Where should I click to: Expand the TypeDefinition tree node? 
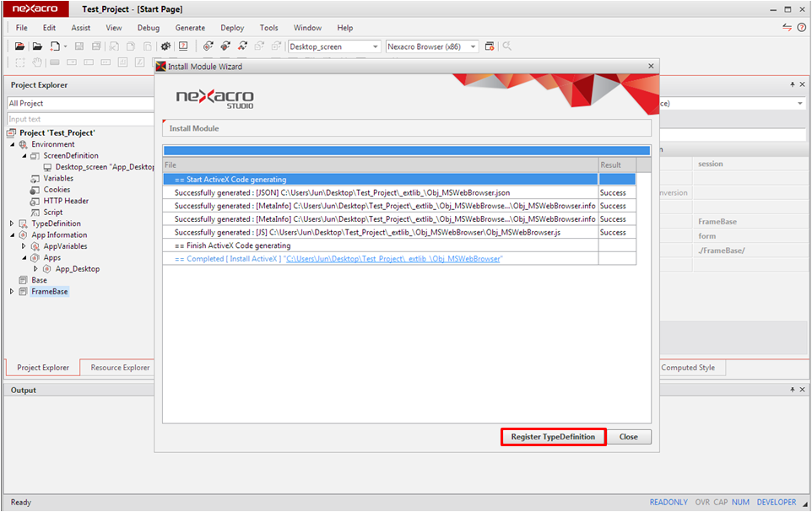[x=12, y=224]
